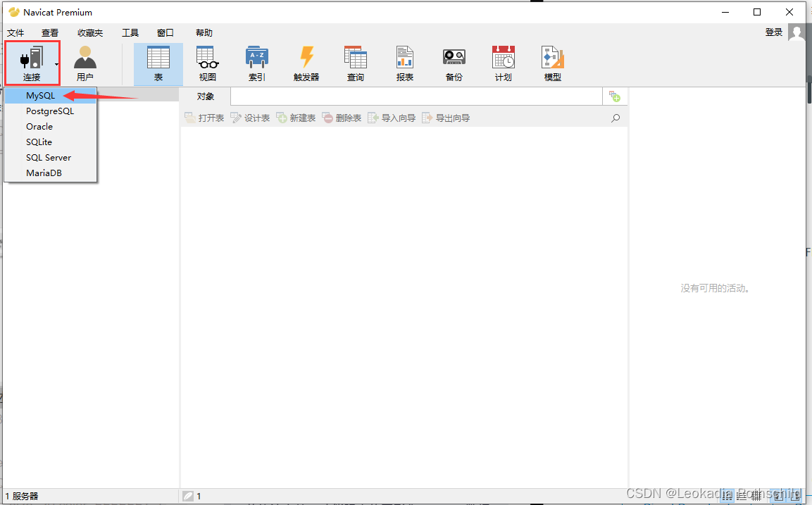This screenshot has width=812, height=505.
Task: Select the 索引 (Index) toolbar icon
Action: pos(257,63)
